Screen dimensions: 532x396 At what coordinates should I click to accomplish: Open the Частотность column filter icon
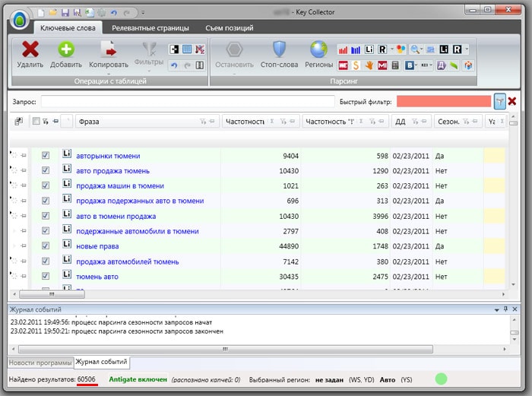click(x=283, y=121)
